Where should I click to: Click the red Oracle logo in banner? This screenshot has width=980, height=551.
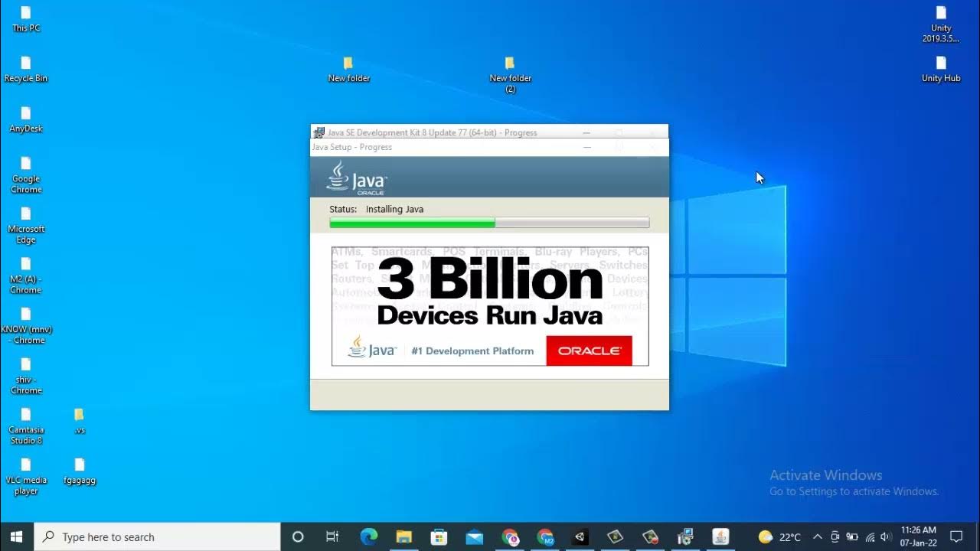(x=589, y=350)
